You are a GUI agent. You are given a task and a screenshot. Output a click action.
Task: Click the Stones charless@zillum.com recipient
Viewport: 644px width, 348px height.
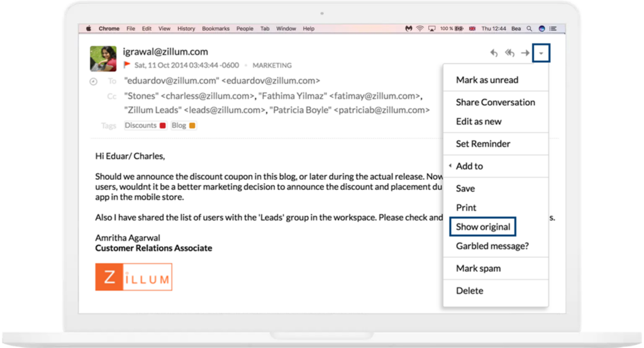point(189,96)
